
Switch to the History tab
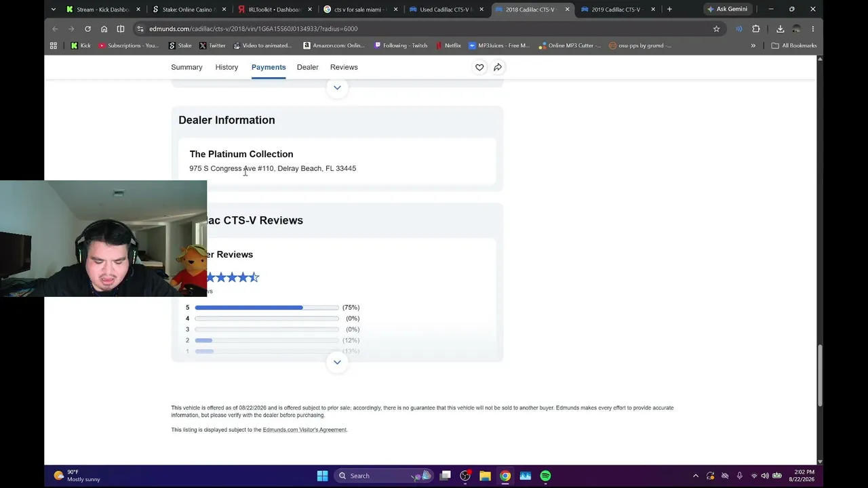(x=226, y=67)
